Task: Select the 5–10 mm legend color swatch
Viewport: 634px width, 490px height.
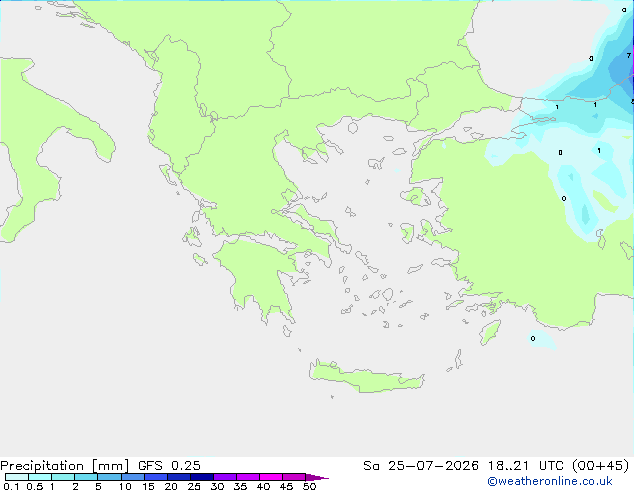Action: tap(109, 477)
